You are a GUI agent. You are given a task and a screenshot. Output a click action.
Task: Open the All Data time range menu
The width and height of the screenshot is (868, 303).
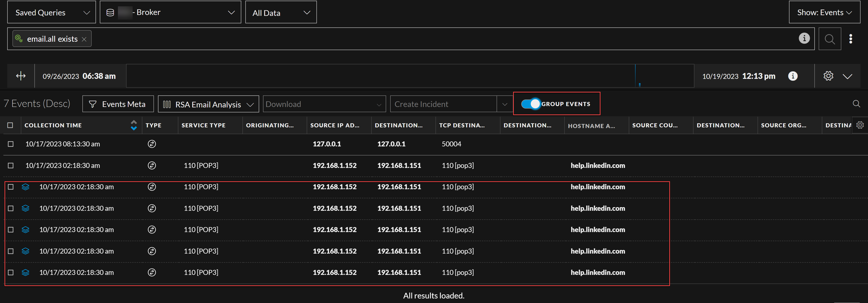pos(281,13)
